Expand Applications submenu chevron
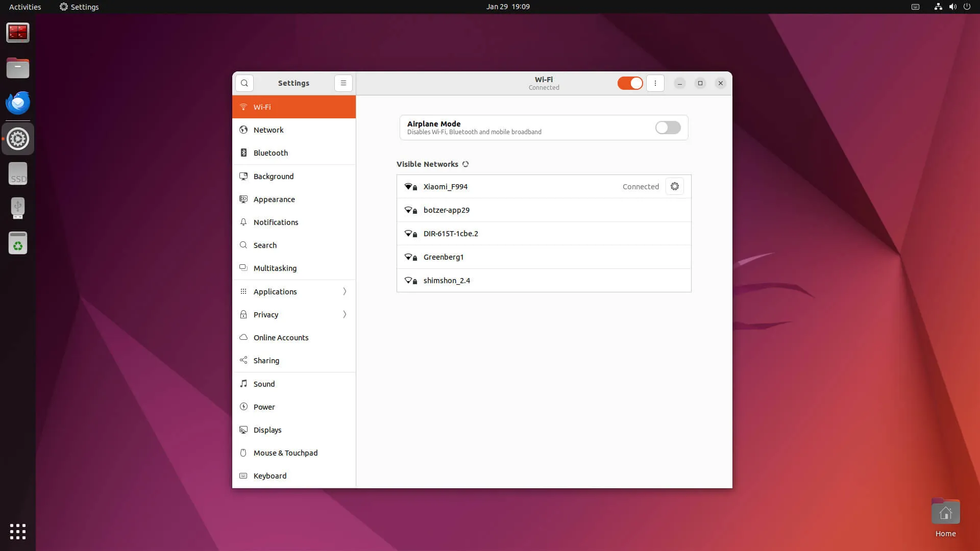 pos(345,291)
